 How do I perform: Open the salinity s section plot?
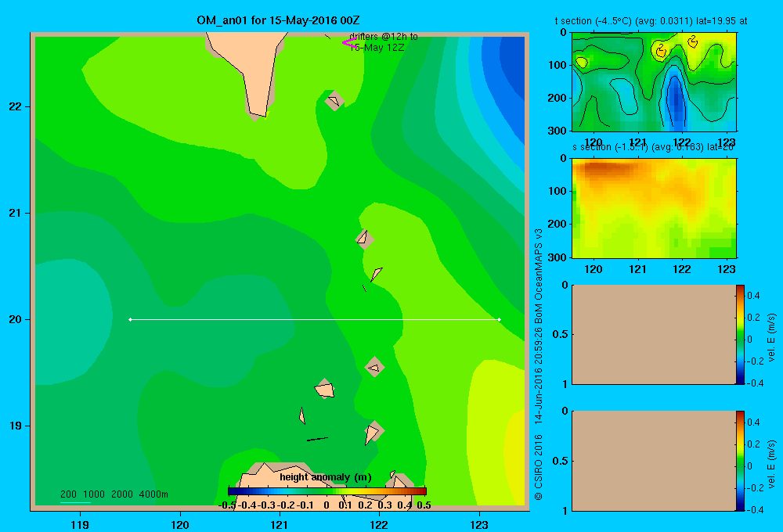[x=654, y=208]
